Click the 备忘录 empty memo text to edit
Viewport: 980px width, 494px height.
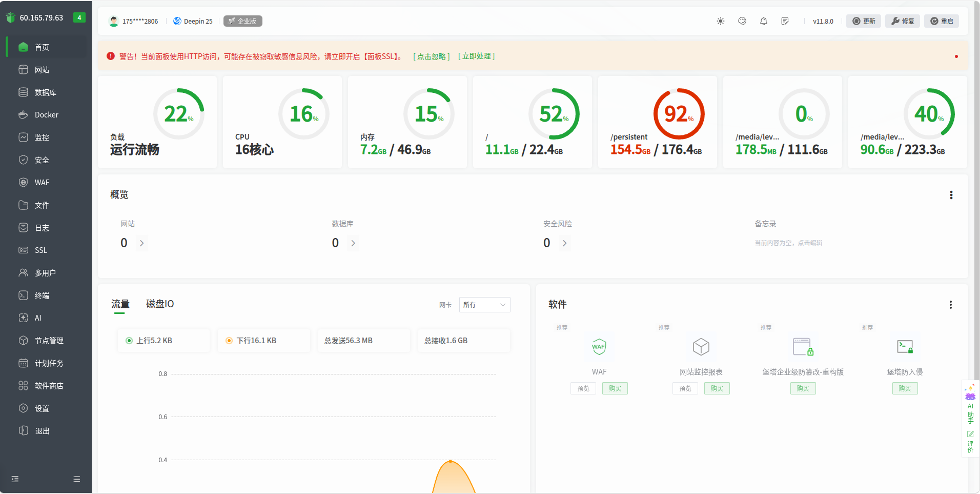(x=788, y=243)
